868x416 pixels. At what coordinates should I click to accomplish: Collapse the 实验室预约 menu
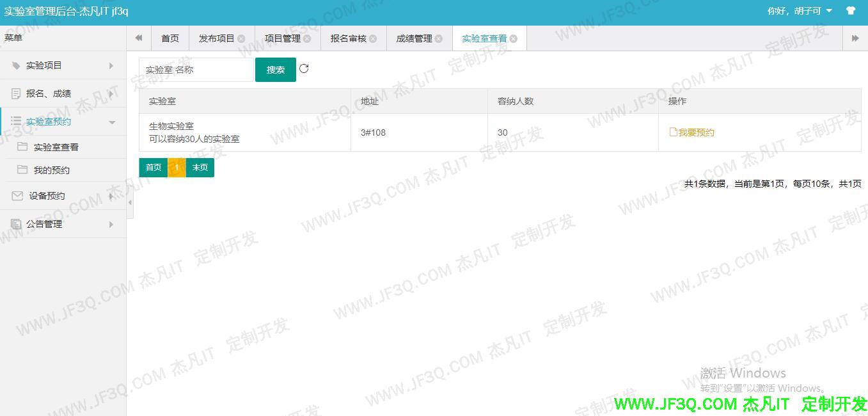pos(63,122)
